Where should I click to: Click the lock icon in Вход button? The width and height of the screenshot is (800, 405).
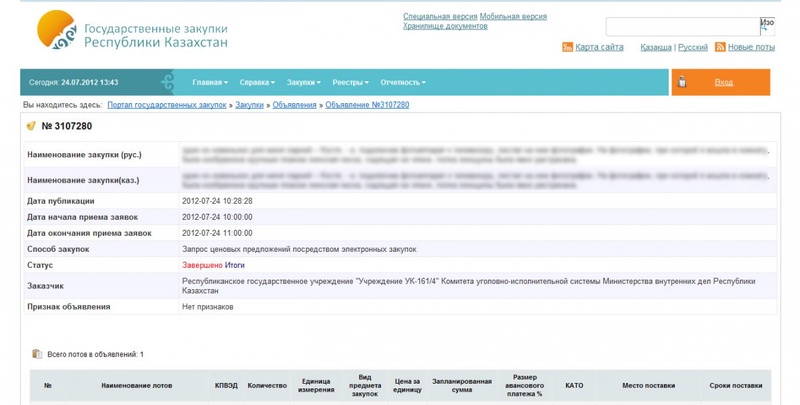coord(682,82)
